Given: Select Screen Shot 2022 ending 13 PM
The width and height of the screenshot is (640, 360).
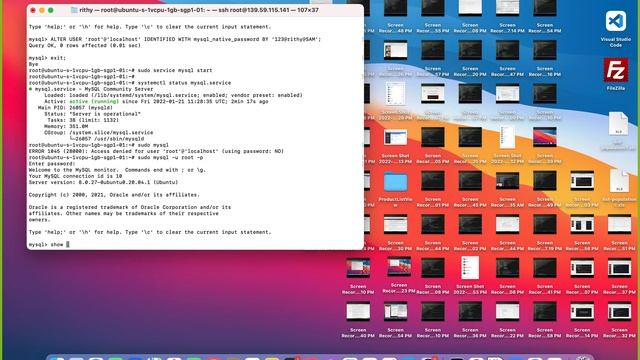Looking at the screenshot, I should (395, 138).
